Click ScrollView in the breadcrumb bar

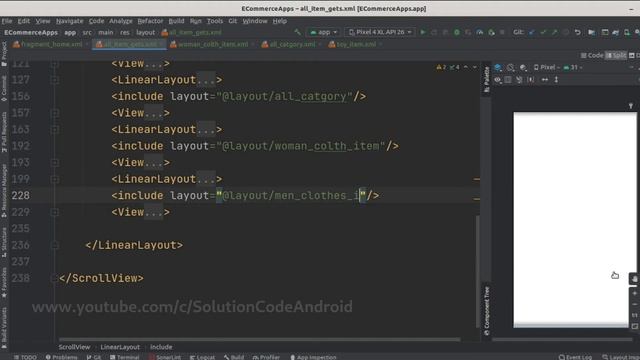click(74, 347)
